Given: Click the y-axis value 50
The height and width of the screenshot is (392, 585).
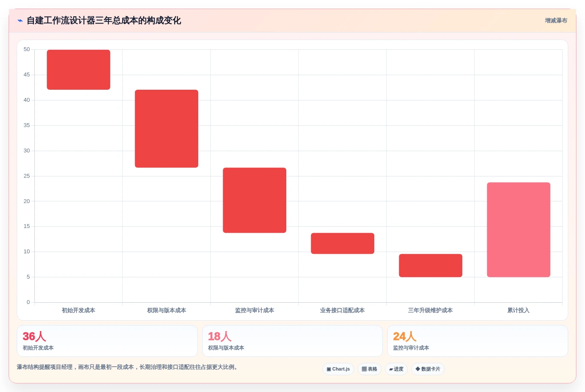Looking at the screenshot, I should point(27,49).
